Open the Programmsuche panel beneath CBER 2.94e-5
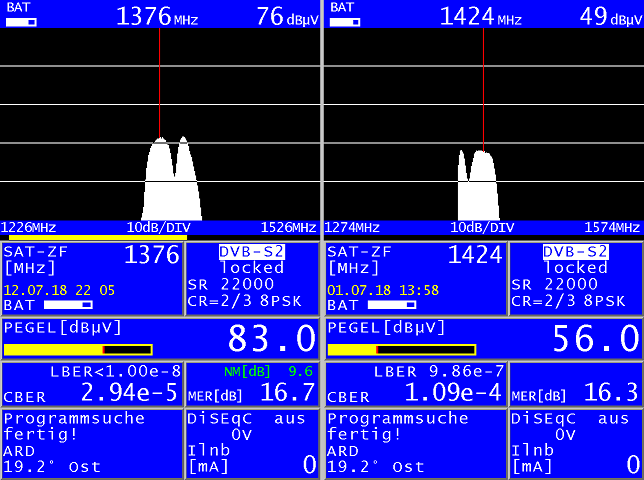 [92, 442]
